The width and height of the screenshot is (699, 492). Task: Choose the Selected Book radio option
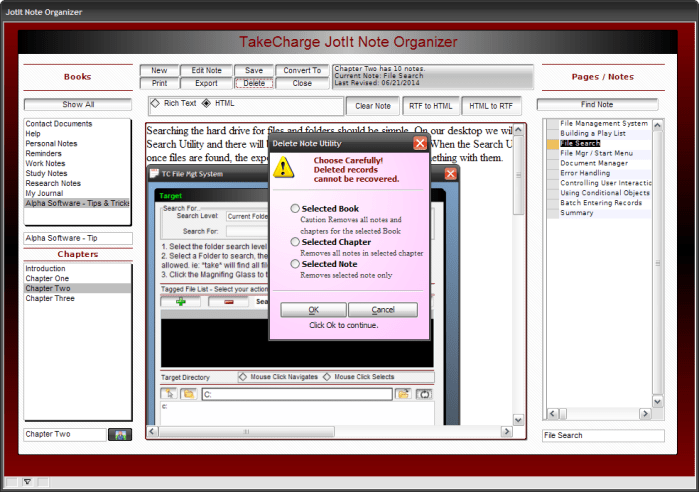pyautogui.click(x=295, y=208)
